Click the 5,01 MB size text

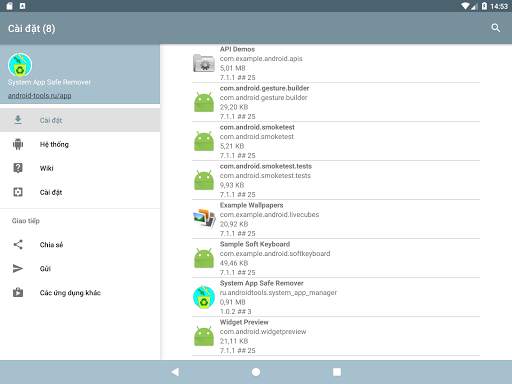point(233,68)
